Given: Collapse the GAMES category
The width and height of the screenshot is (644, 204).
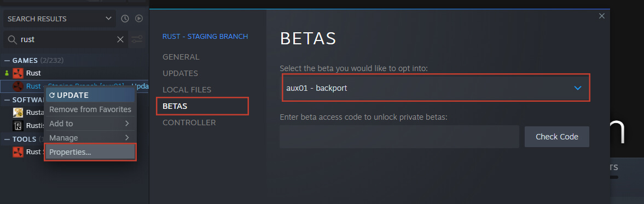Looking at the screenshot, I should (7, 60).
